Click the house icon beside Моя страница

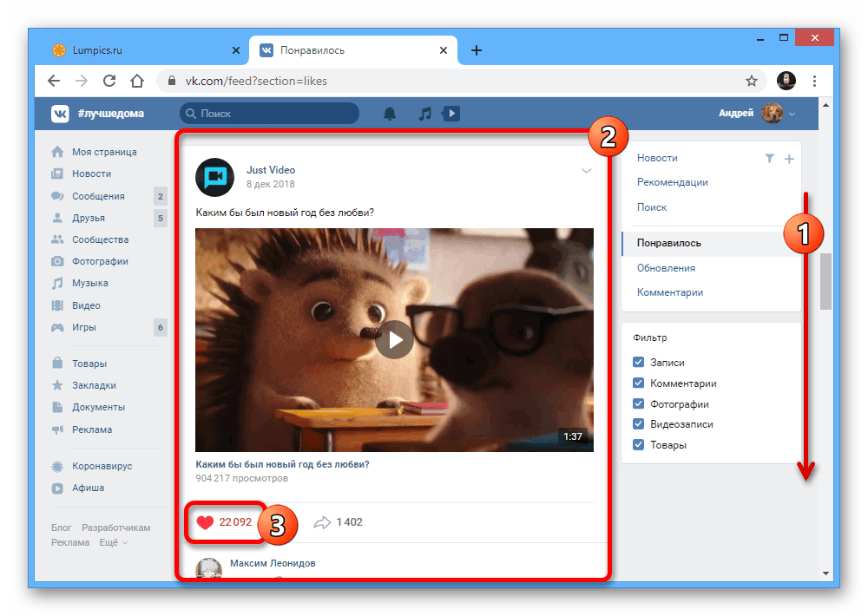point(57,152)
